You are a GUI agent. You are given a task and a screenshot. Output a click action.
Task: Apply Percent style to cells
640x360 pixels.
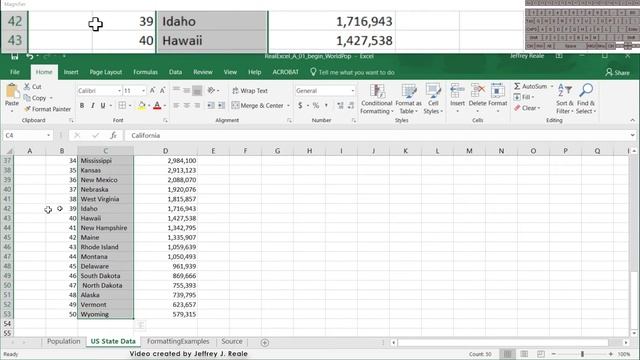316,106
